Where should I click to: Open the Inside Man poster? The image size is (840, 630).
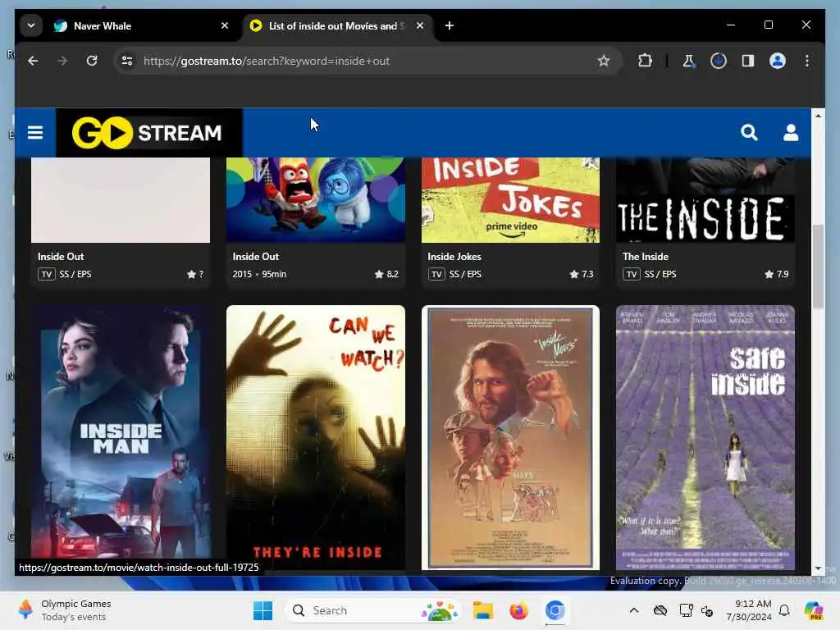tap(121, 438)
